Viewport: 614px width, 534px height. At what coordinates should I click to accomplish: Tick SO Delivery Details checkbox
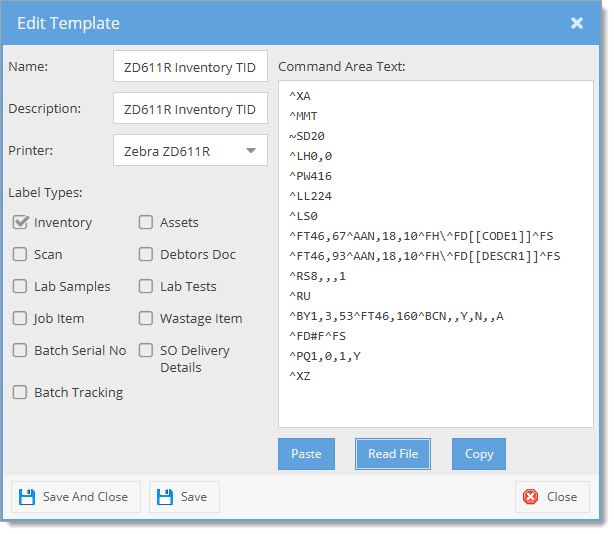point(146,350)
